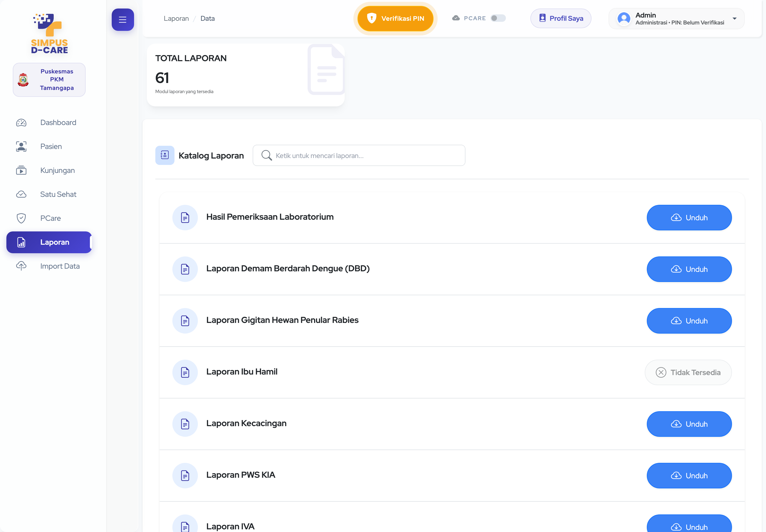Open Profil Saya button
Image resolution: width=766 pixels, height=532 pixels.
pyautogui.click(x=561, y=18)
